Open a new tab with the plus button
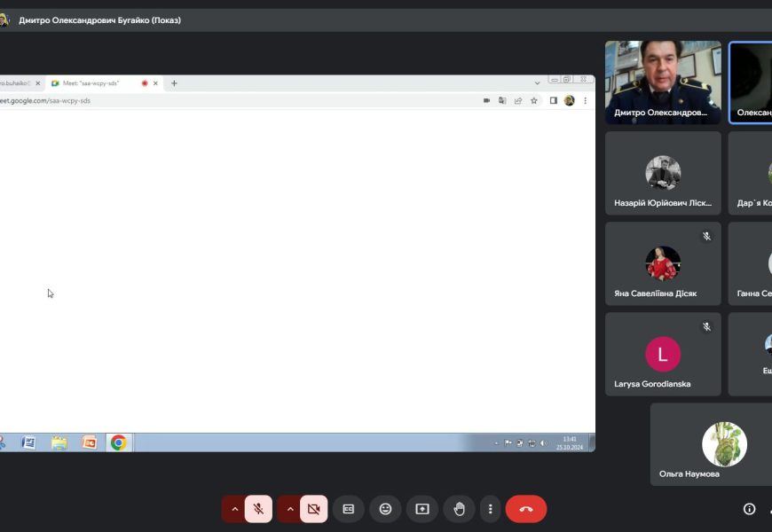The height and width of the screenshot is (532, 772). click(174, 83)
